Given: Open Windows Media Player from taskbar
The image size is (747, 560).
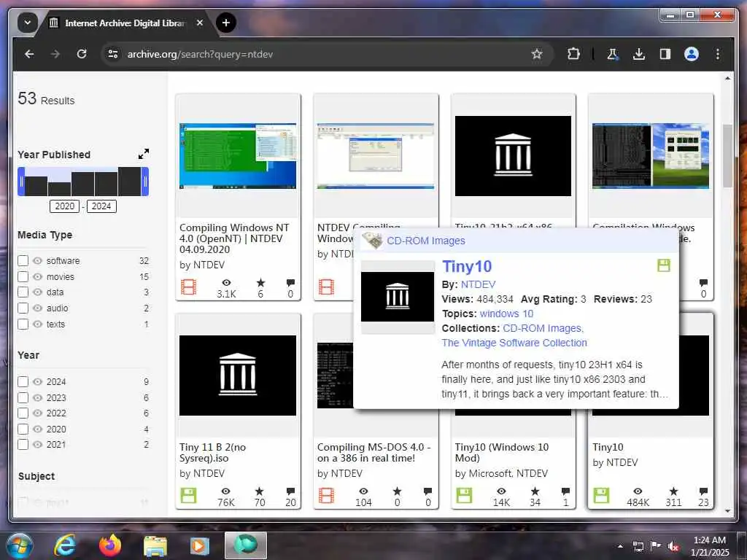Looking at the screenshot, I should coord(200,545).
